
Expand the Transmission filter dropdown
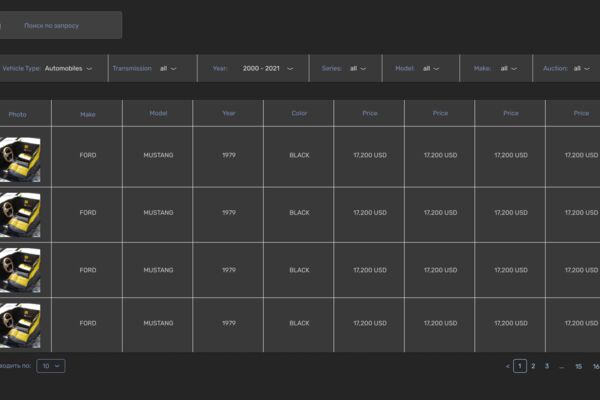click(x=153, y=69)
